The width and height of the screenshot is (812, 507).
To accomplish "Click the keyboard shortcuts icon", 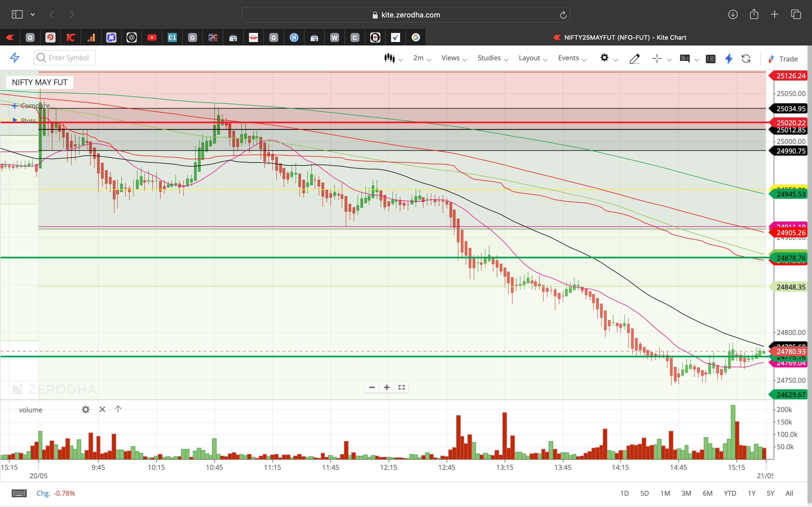I will coord(19,493).
